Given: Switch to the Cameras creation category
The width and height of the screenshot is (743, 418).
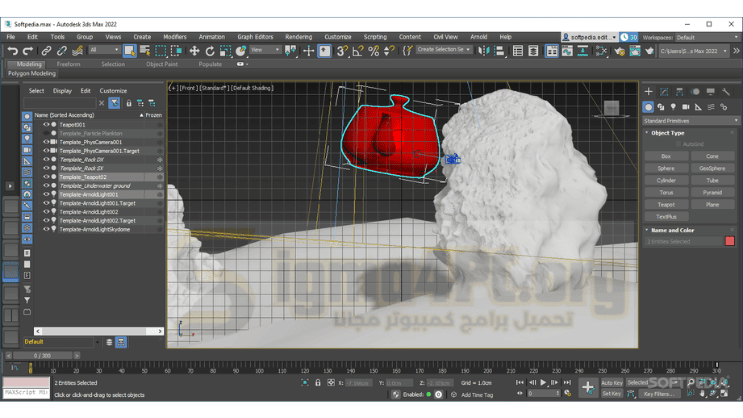Looking at the screenshot, I should 686,107.
